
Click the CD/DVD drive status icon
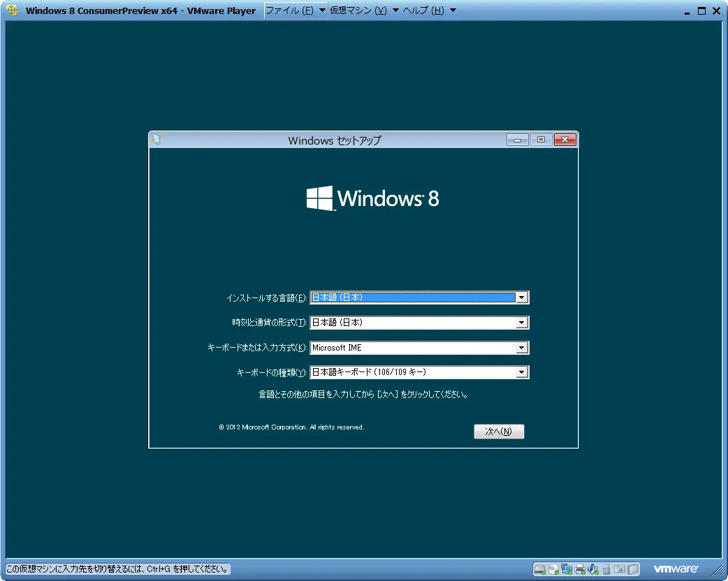pos(553,568)
